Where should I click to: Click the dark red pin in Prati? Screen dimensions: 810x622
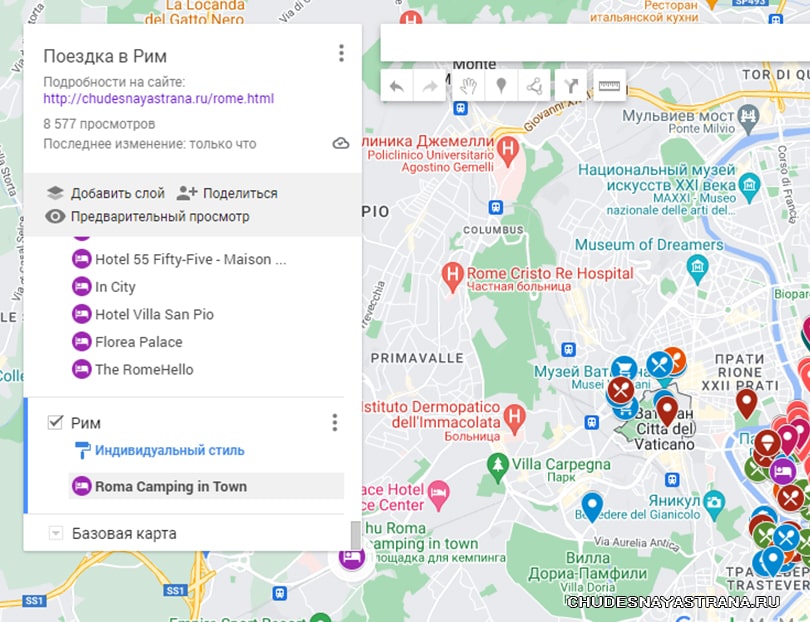click(x=746, y=402)
